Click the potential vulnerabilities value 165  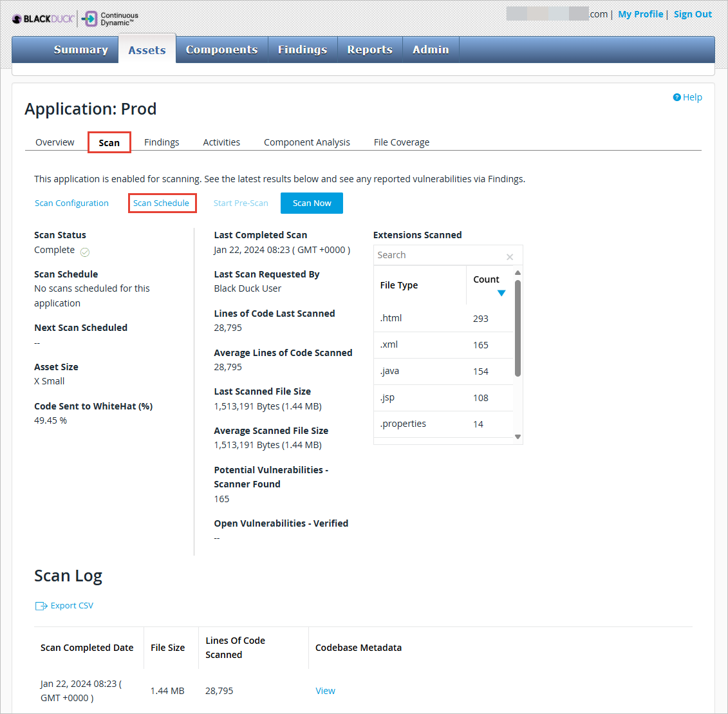221,499
